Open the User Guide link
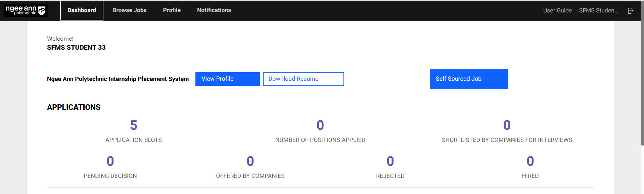The image size is (644, 194). point(557,10)
